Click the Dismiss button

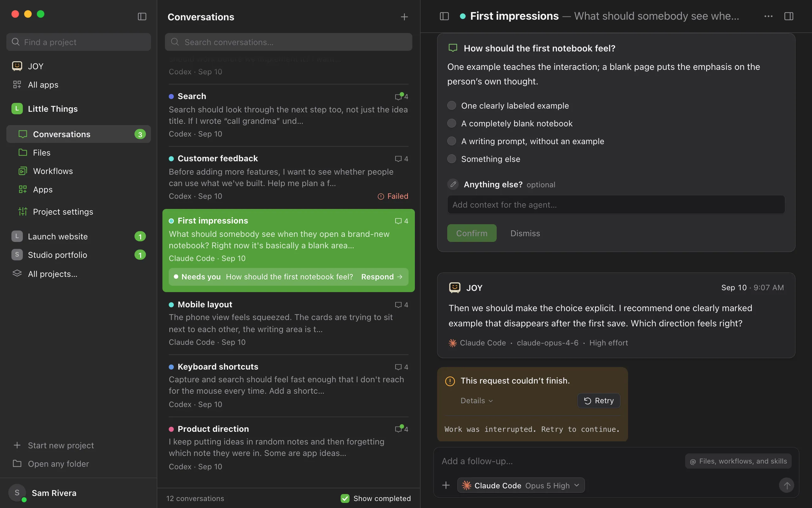(x=525, y=233)
